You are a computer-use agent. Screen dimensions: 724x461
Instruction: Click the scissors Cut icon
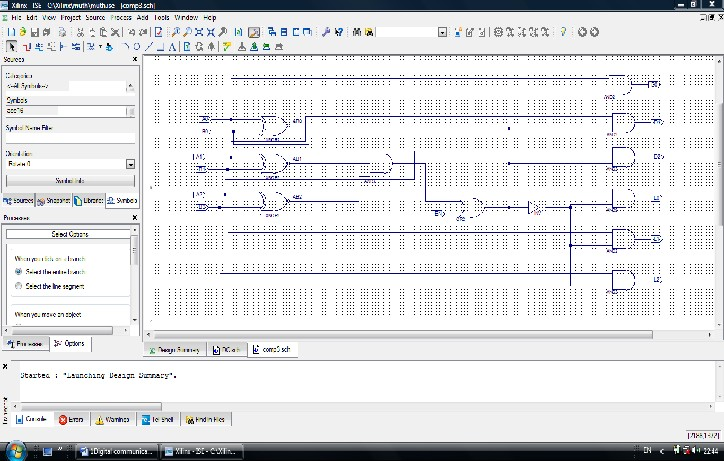coord(80,32)
